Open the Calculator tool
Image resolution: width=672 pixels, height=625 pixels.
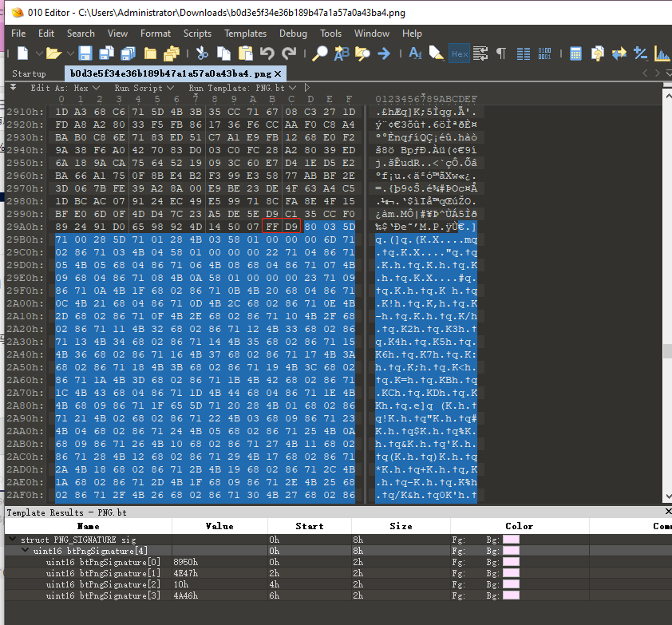coord(575,53)
